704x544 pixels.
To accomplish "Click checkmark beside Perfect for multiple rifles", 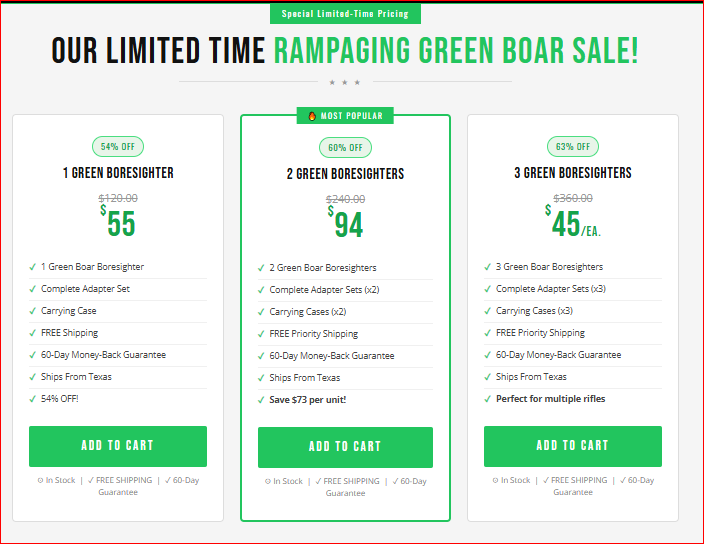I will tap(487, 399).
